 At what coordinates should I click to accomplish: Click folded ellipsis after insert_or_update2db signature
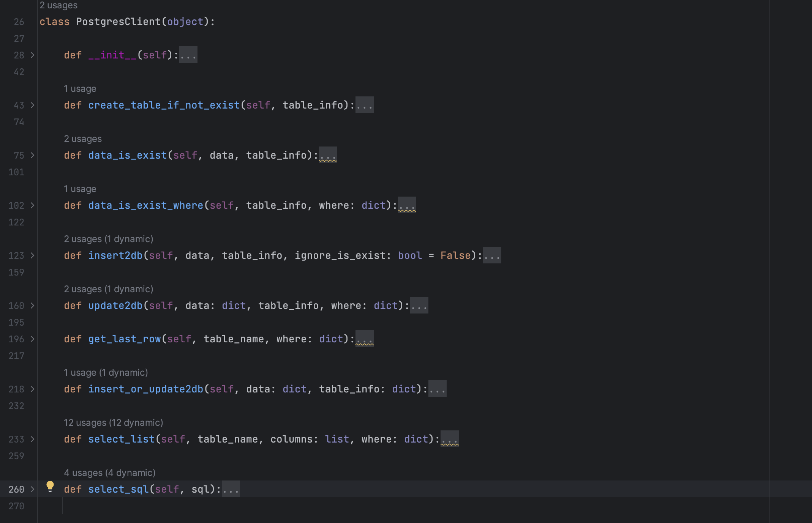438,389
